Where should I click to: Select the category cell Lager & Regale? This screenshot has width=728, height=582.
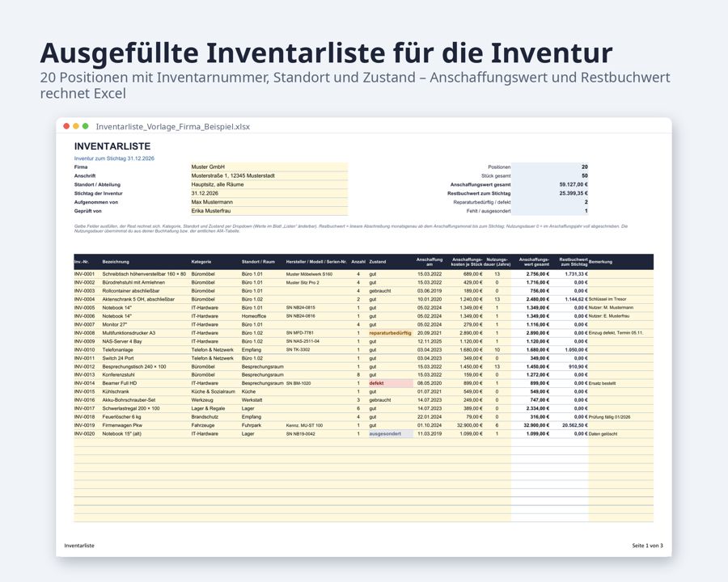tap(208, 408)
